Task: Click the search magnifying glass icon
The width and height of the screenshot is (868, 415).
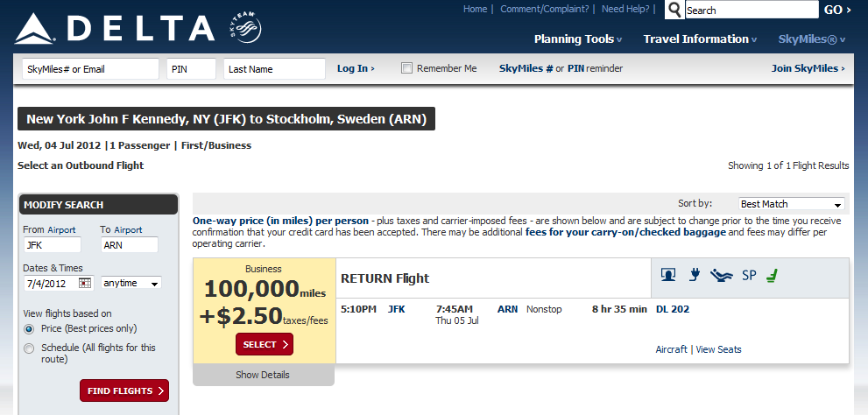Action: [x=674, y=11]
